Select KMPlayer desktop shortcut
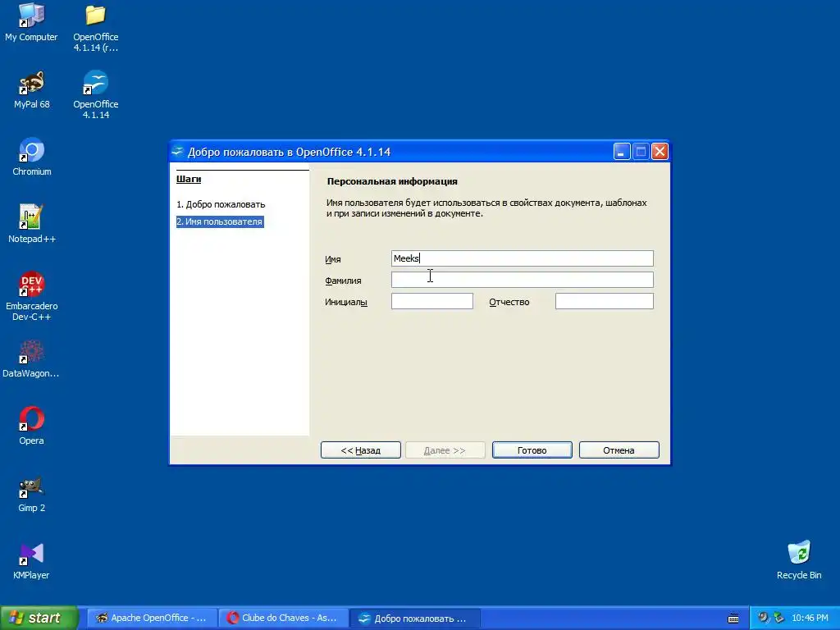 coord(31,561)
